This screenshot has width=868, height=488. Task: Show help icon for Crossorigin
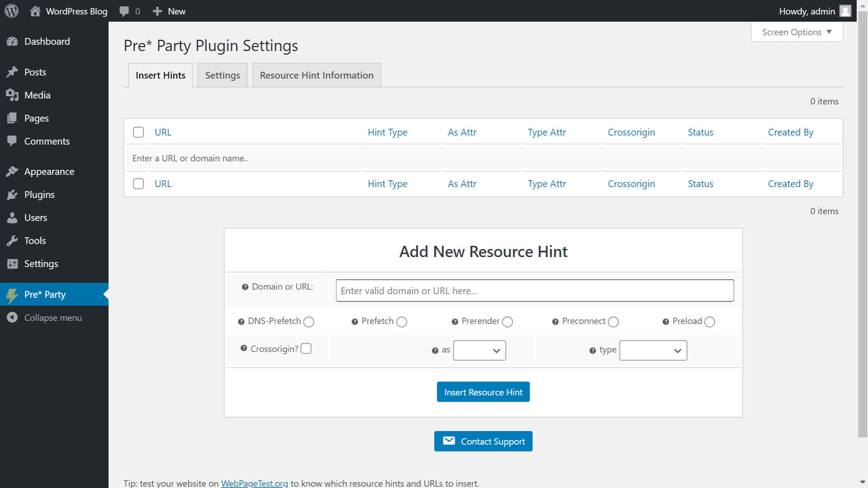coord(244,348)
